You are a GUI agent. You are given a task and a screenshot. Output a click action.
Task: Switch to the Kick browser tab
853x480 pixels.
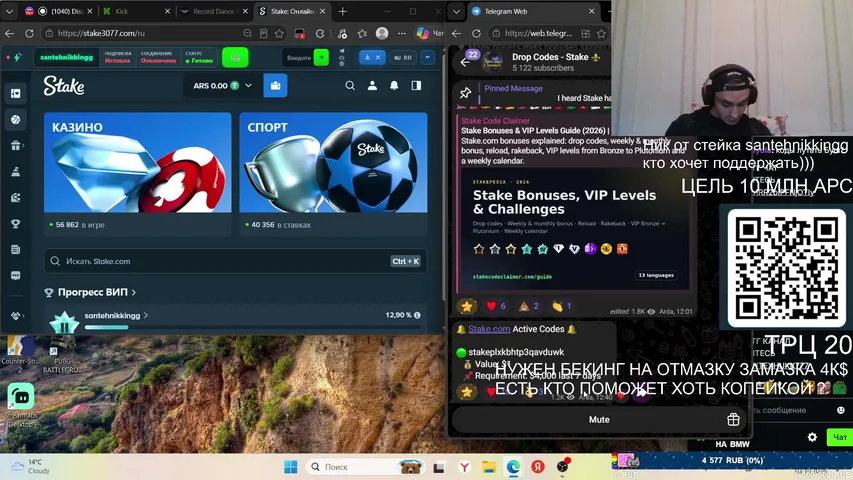(x=136, y=11)
